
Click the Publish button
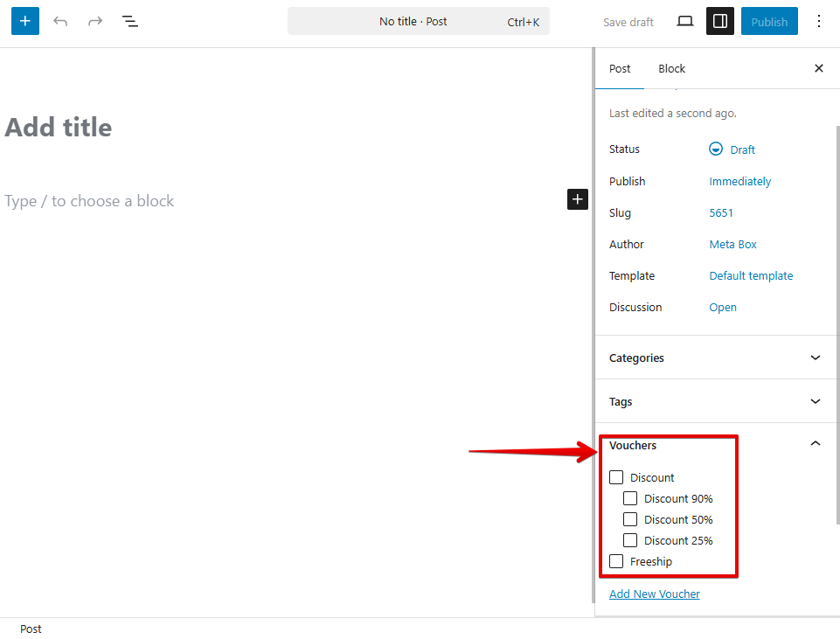coord(769,21)
